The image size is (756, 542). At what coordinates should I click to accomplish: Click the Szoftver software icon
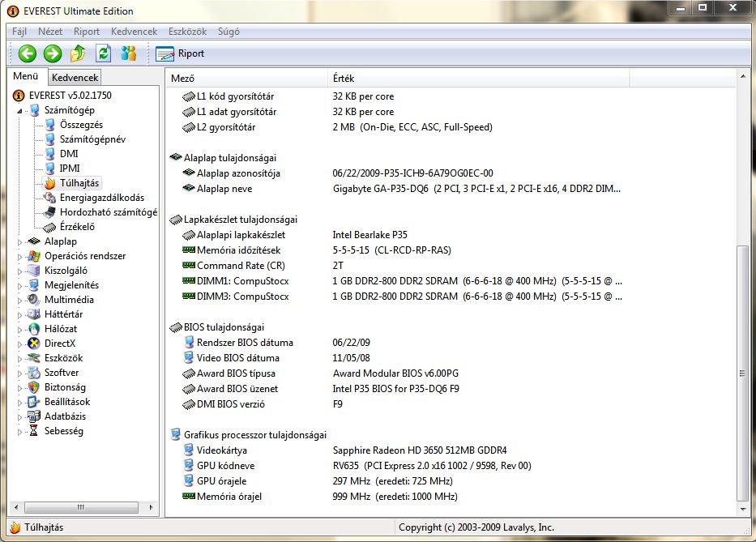click(x=34, y=373)
